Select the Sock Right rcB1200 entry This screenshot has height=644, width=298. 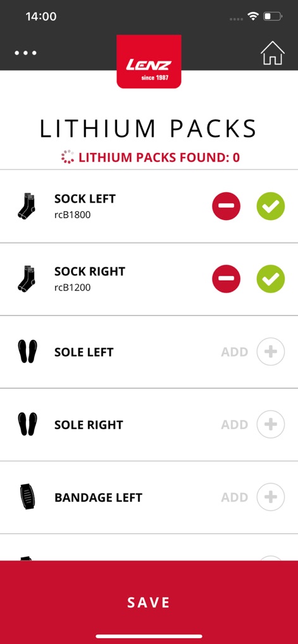point(149,279)
